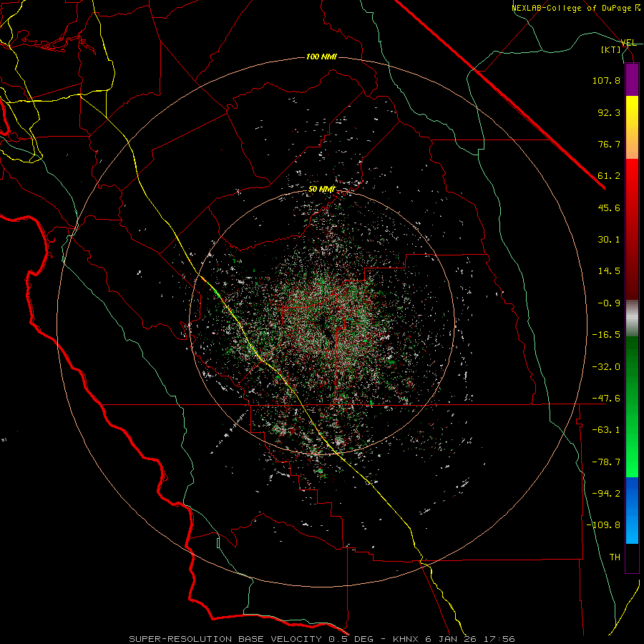Click the Super-Resolution Base Velocity caption
This screenshot has height=644, width=644.
[x=321, y=639]
